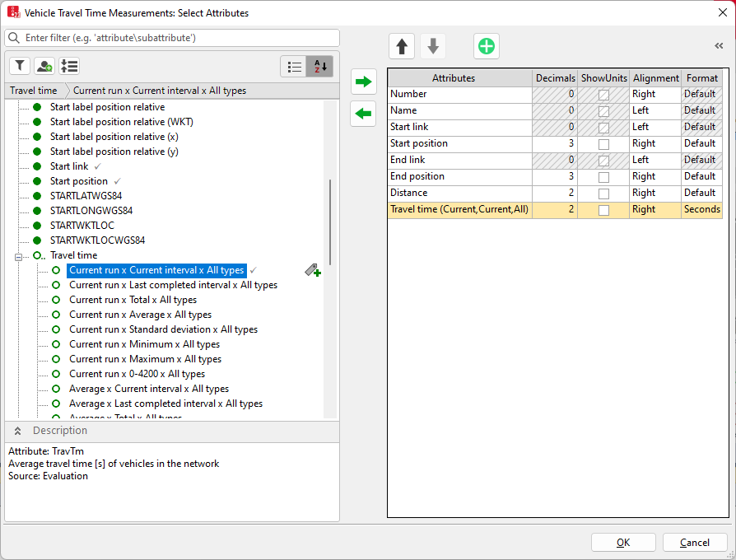
Task: Click Alignment cell 'Right' in Distance row
Action: pos(655,193)
